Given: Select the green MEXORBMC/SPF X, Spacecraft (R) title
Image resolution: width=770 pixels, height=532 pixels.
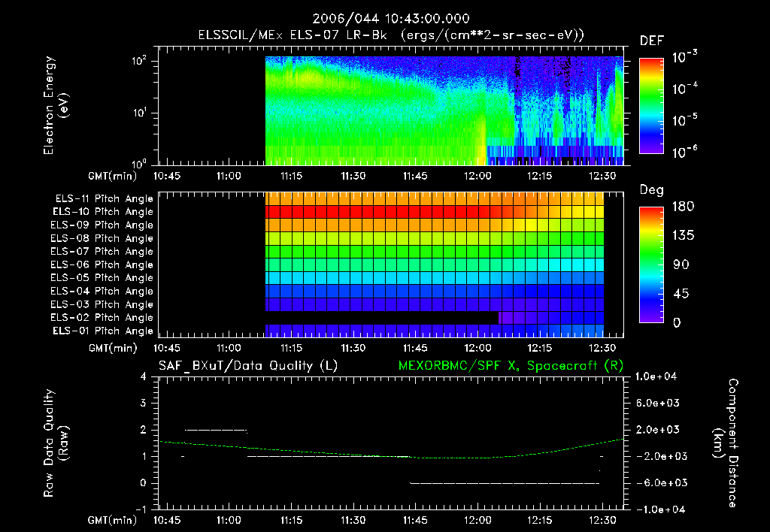Looking at the screenshot, I should click(511, 366).
